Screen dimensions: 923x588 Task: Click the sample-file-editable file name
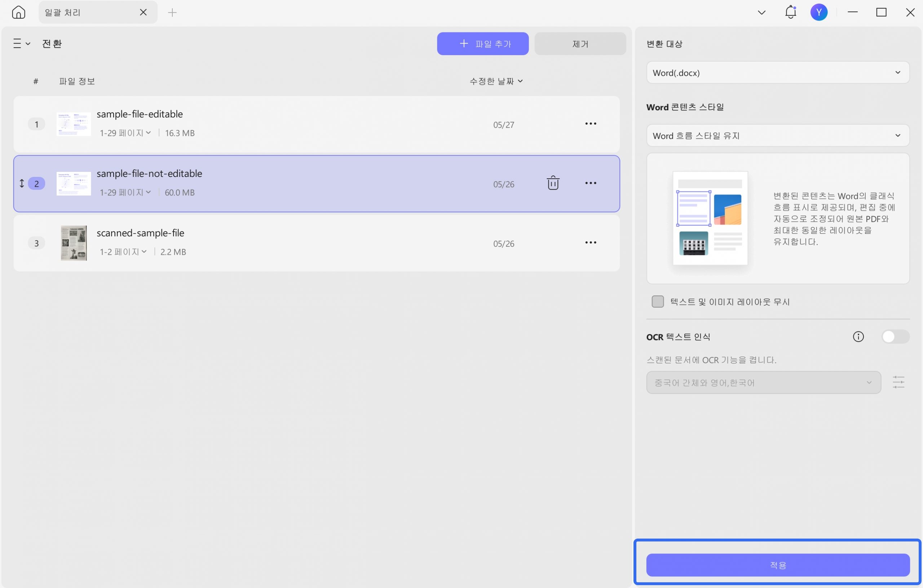[x=140, y=114]
